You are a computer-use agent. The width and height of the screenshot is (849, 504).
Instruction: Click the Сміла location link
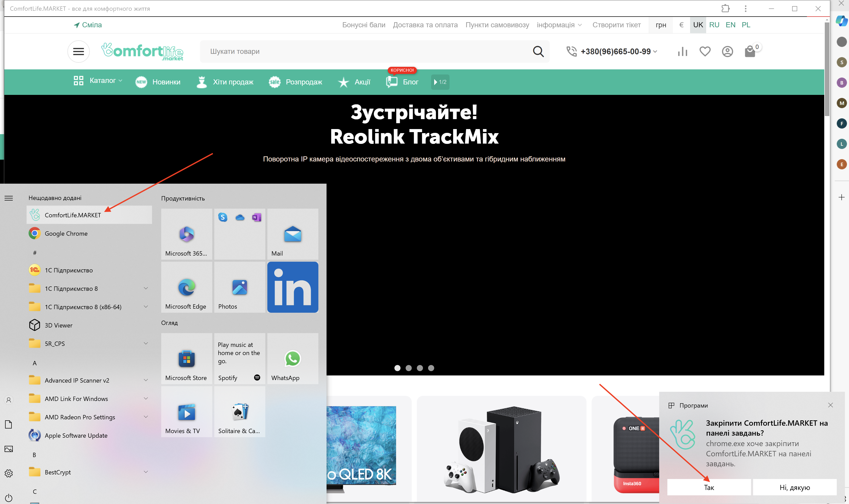[x=88, y=25]
